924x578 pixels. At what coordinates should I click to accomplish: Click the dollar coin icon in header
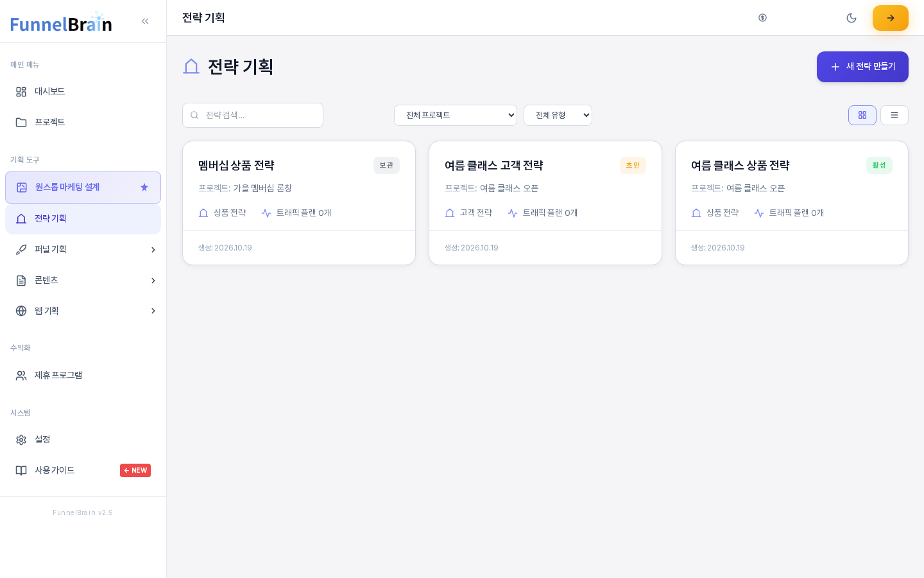click(762, 18)
